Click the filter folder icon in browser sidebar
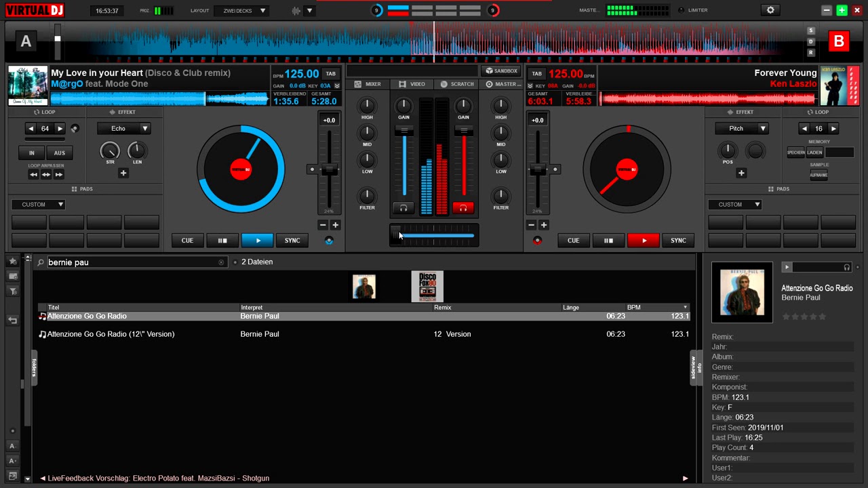The image size is (868, 488). point(12,291)
